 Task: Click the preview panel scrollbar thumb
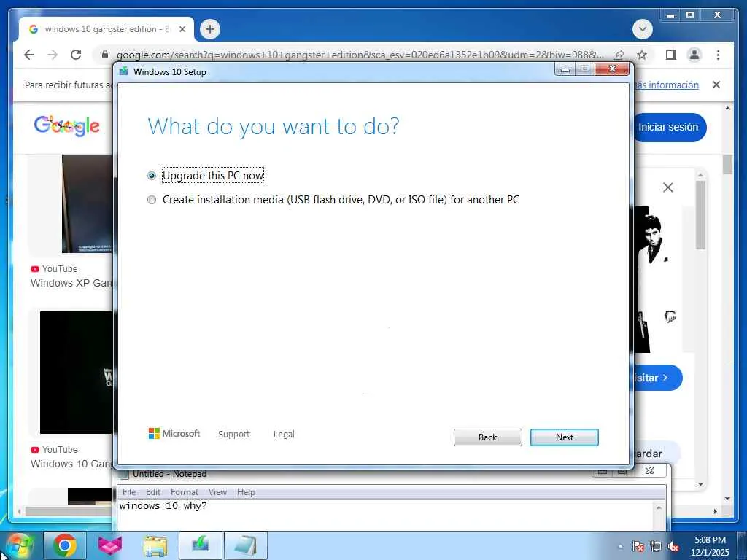click(700, 214)
